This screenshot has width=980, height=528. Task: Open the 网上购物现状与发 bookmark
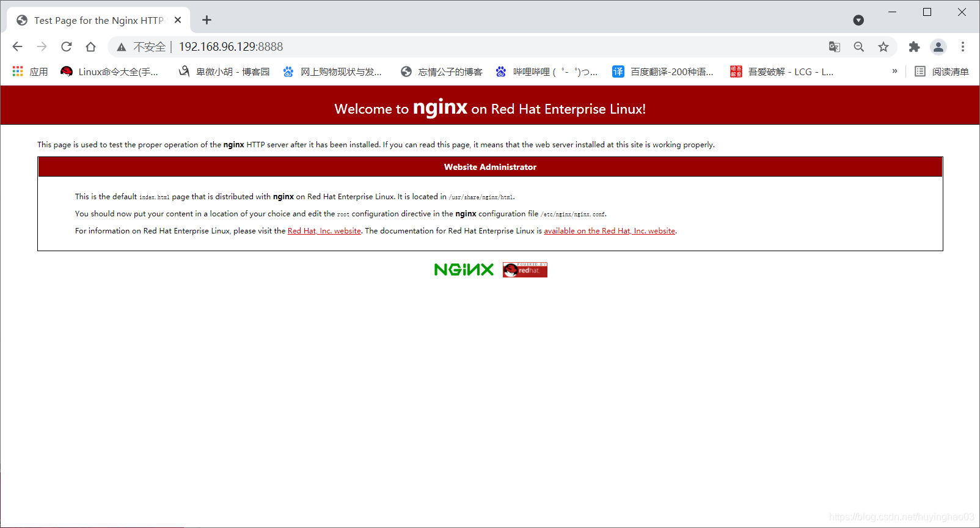click(x=332, y=71)
